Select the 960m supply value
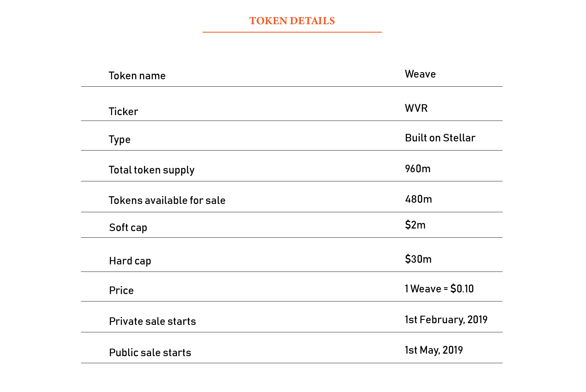Viewport: 586px width, 392px height. click(x=417, y=169)
